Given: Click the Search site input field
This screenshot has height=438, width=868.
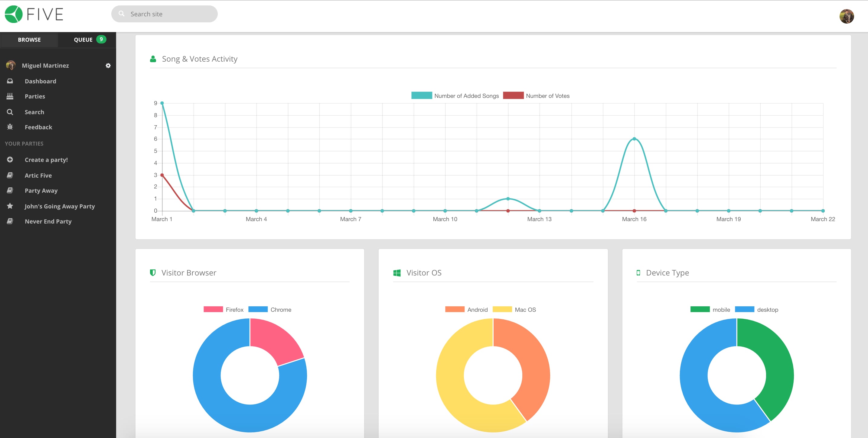Looking at the screenshot, I should (168, 14).
